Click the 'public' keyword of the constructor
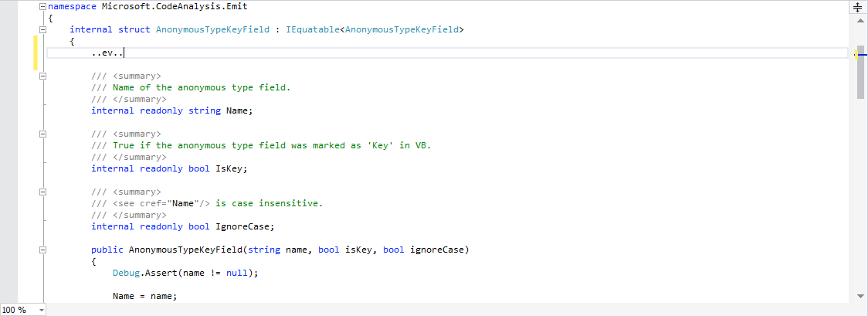Image resolution: width=868 pixels, height=316 pixels. [x=107, y=250]
